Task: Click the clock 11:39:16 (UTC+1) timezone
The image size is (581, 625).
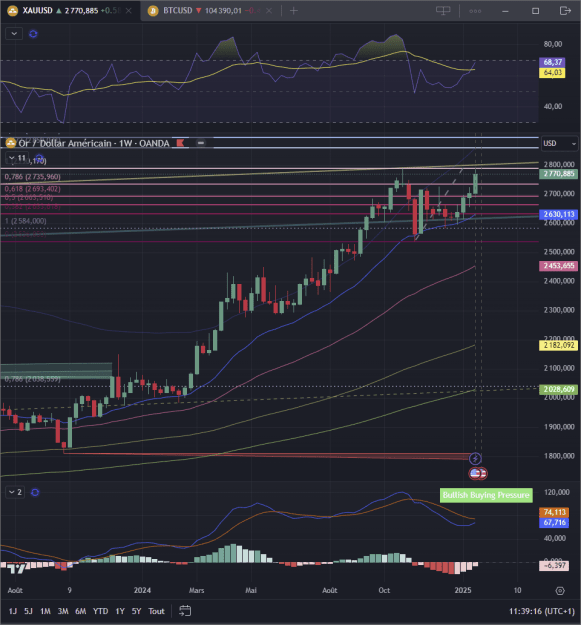Action: pos(542,611)
